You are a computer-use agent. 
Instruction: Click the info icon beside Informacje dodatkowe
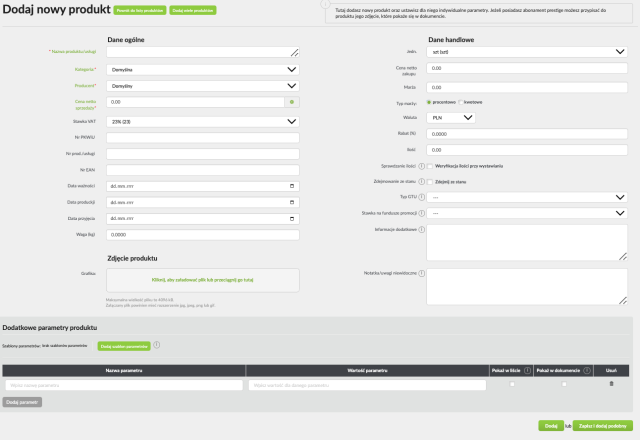(421, 229)
